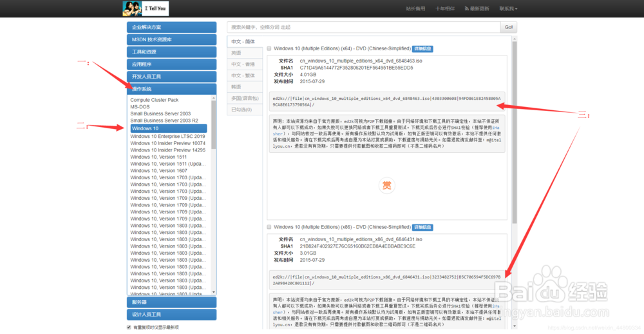
Task: Expand the MSDN 技术资源库 panel
Action: 172,39
